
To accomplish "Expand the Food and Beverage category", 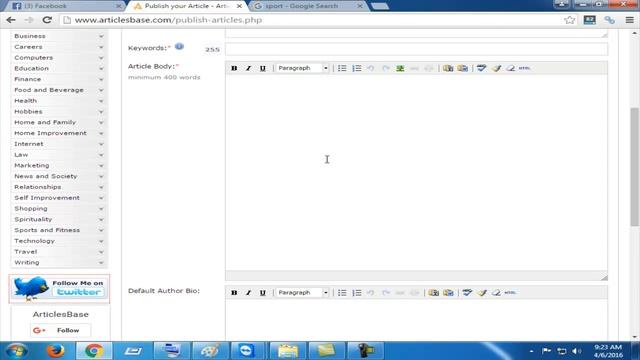I will click(x=101, y=90).
